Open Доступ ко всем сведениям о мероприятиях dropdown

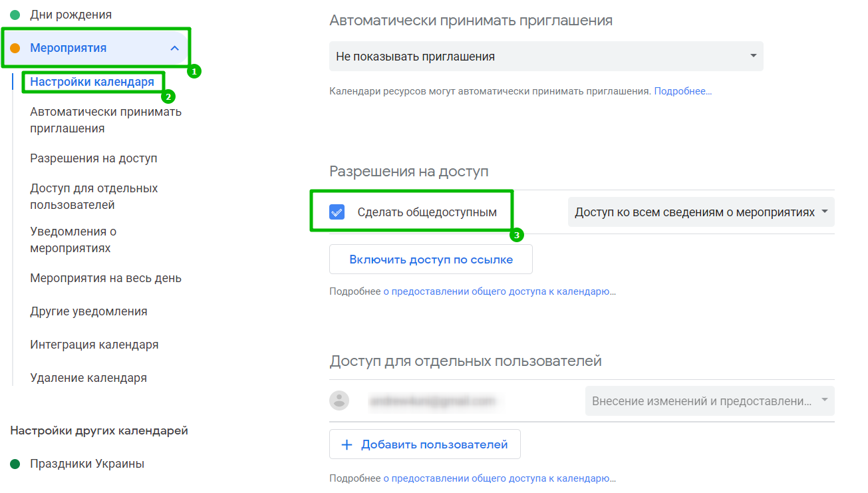(700, 212)
